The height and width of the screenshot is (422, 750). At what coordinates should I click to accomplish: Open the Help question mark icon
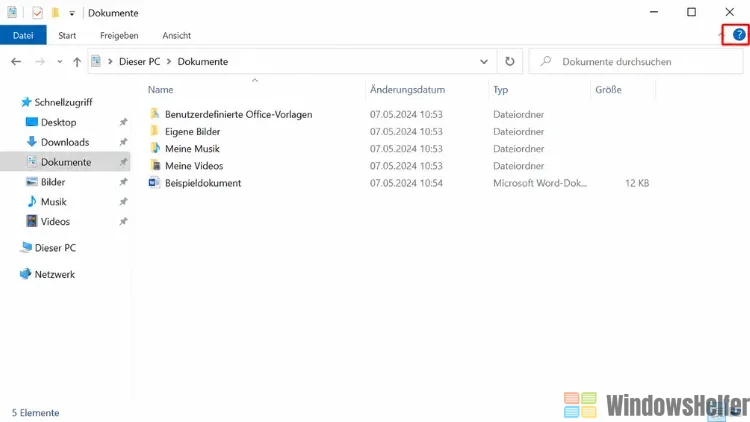tap(739, 35)
